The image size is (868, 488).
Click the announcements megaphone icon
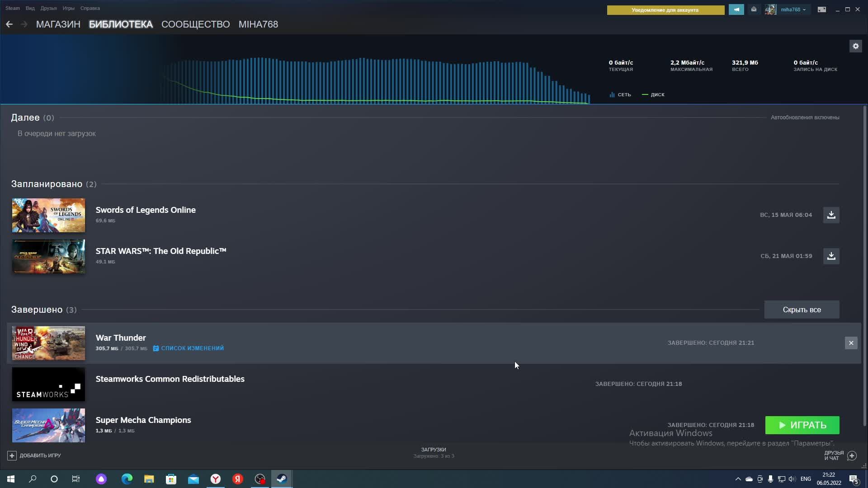[x=736, y=9]
